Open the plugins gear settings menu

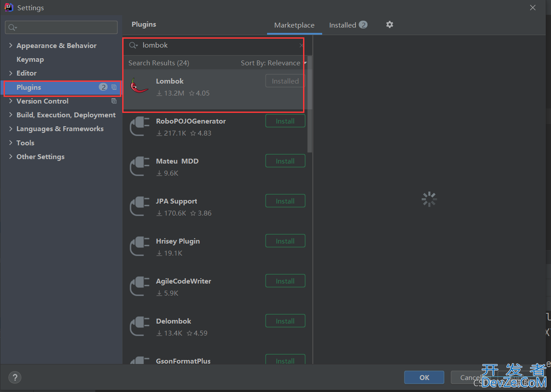[390, 24]
